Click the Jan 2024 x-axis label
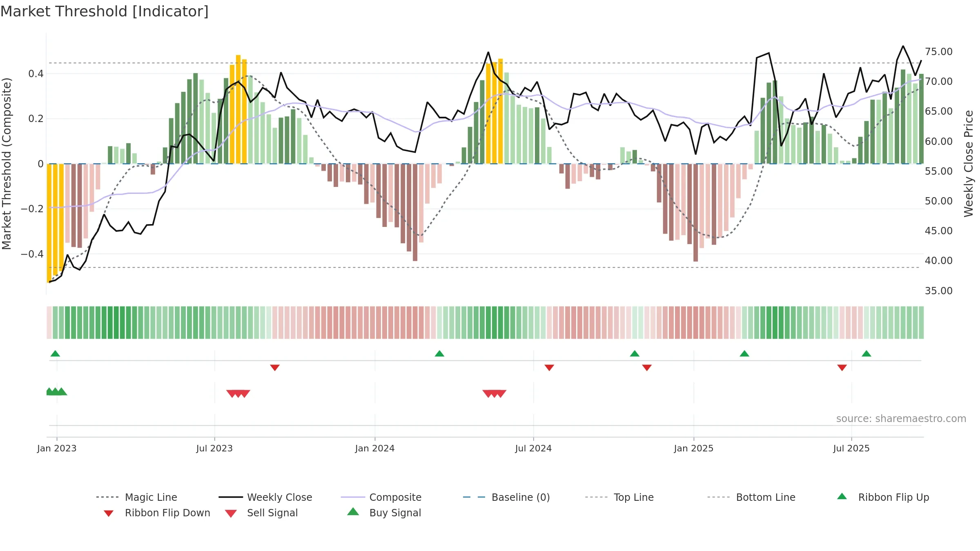The width and height of the screenshot is (980, 551). tap(375, 448)
